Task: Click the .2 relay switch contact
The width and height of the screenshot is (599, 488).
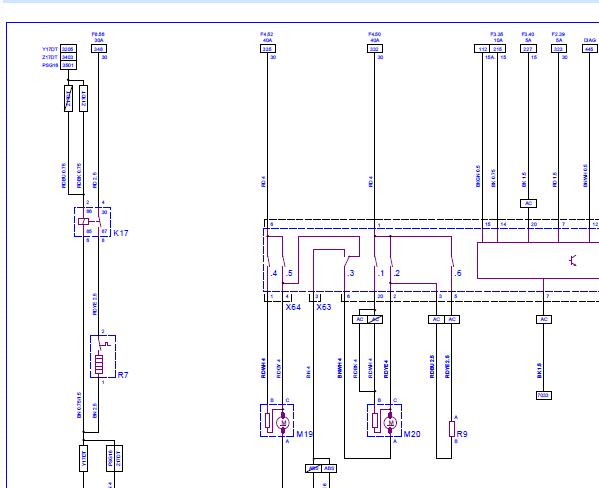Action: (391, 262)
